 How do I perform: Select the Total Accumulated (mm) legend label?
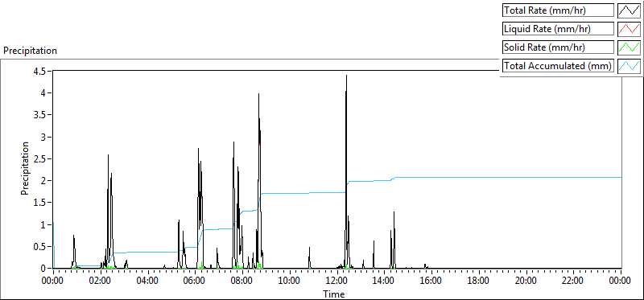[x=558, y=66]
